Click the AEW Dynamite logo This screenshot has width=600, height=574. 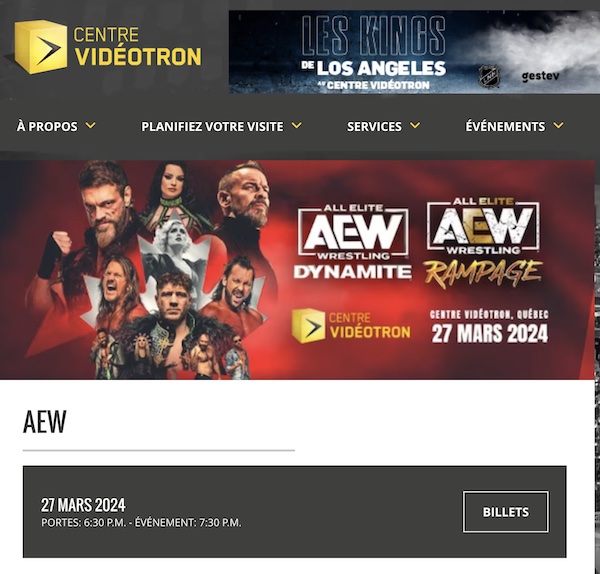[352, 241]
